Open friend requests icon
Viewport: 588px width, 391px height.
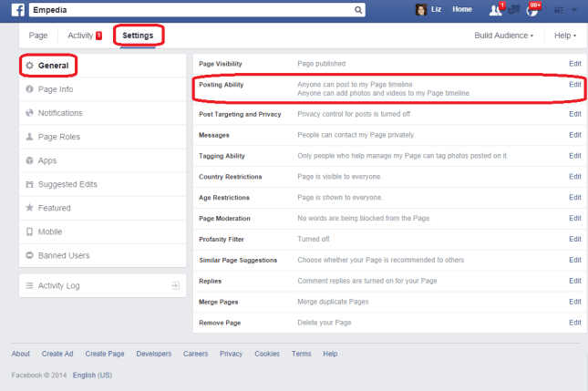click(x=496, y=10)
